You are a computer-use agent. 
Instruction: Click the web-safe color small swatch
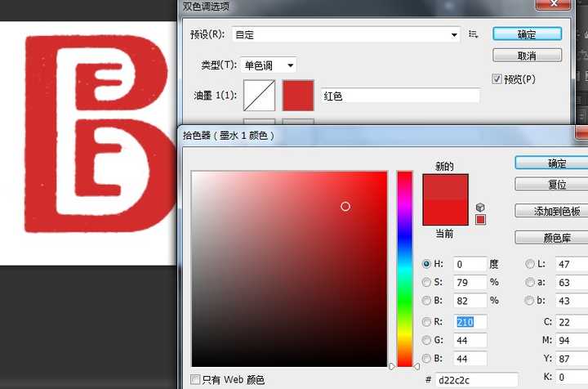(x=480, y=220)
